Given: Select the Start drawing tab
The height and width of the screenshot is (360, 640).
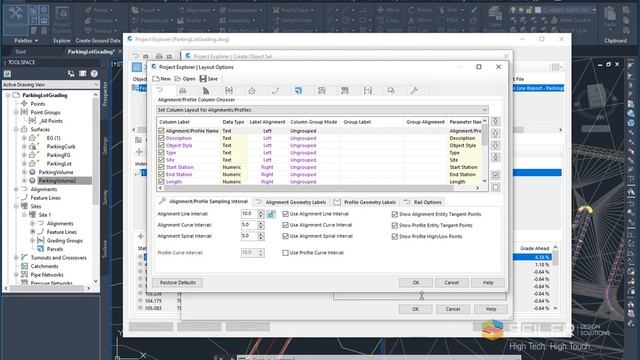Looking at the screenshot, I should tap(20, 52).
